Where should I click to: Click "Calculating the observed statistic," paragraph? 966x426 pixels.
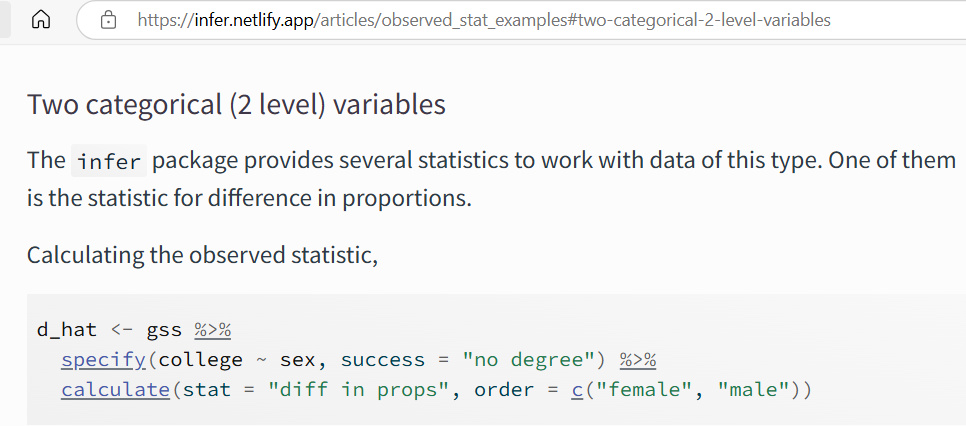click(202, 255)
